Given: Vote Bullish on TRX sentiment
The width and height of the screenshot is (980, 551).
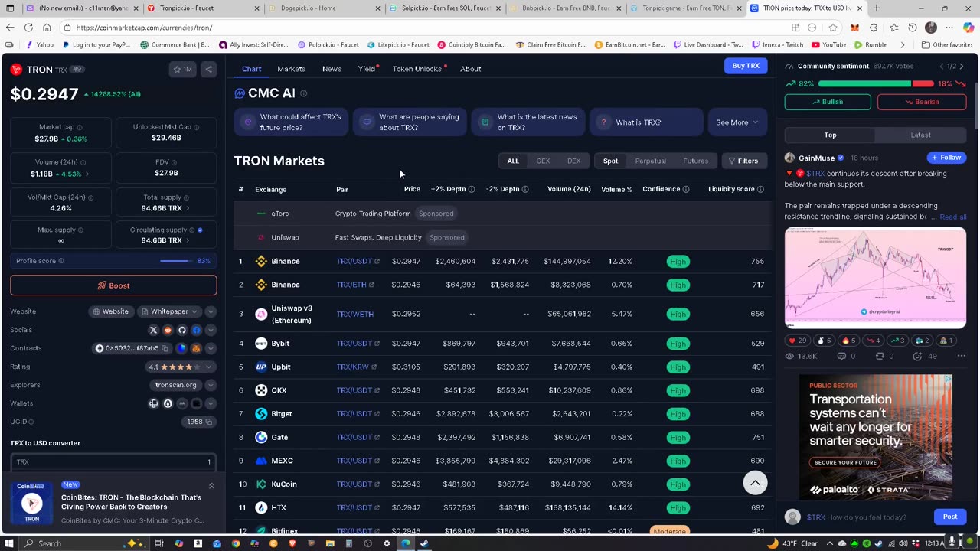Looking at the screenshot, I should [x=828, y=102].
